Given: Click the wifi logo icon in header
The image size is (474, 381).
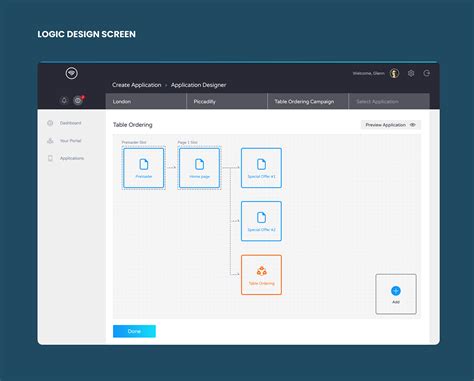Looking at the screenshot, I should (72, 73).
